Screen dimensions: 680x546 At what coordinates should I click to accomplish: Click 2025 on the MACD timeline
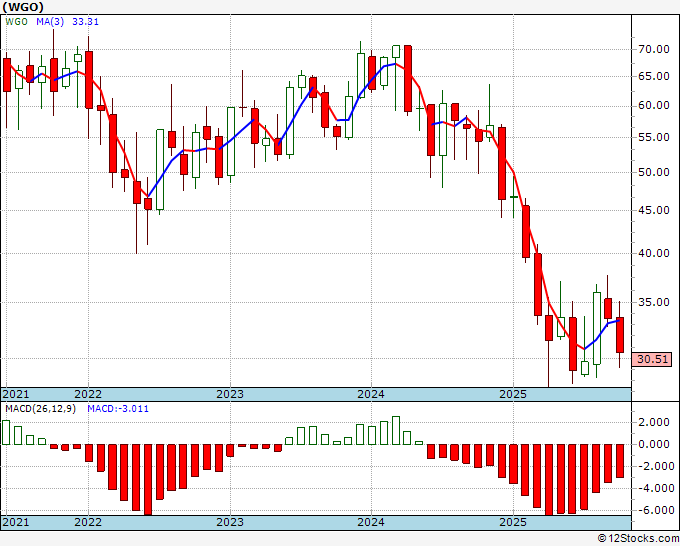513,522
